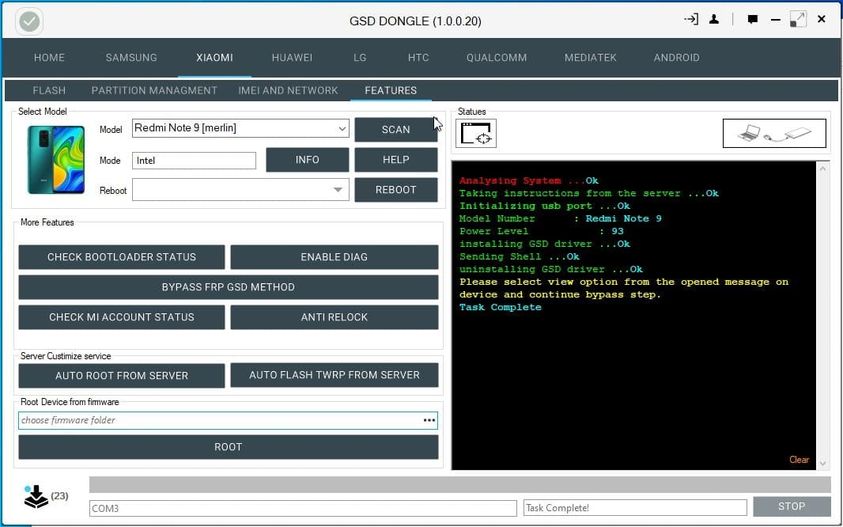The height and width of the screenshot is (527, 843).
Task: Click the firmware folder browse dots
Action: (429, 420)
